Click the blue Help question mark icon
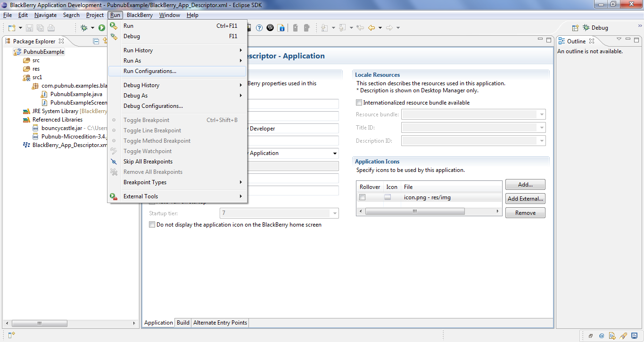 (259, 28)
